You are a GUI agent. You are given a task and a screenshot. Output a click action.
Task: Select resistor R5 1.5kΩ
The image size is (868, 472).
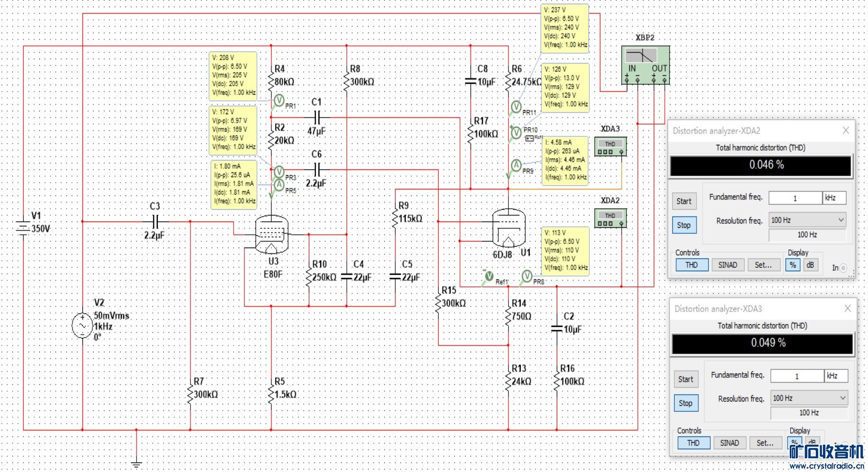[x=271, y=394]
